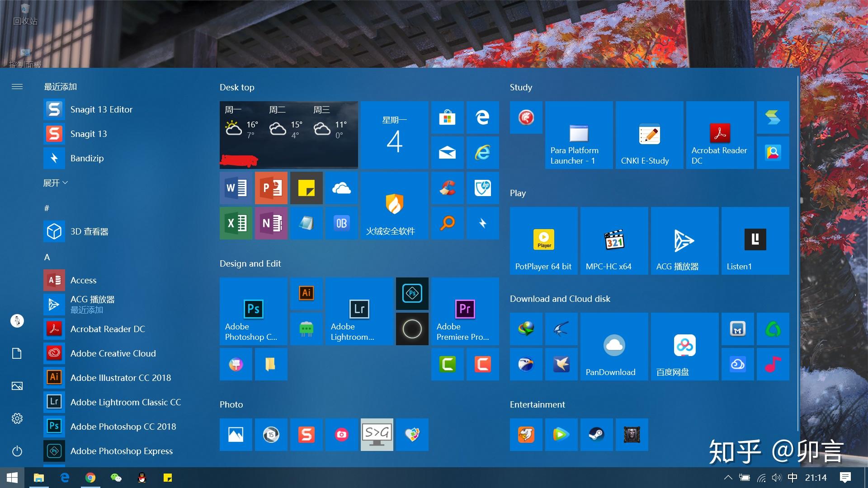The image size is (868, 488).
Task: Open Settings gear in Start sidebar
Action: (x=17, y=418)
